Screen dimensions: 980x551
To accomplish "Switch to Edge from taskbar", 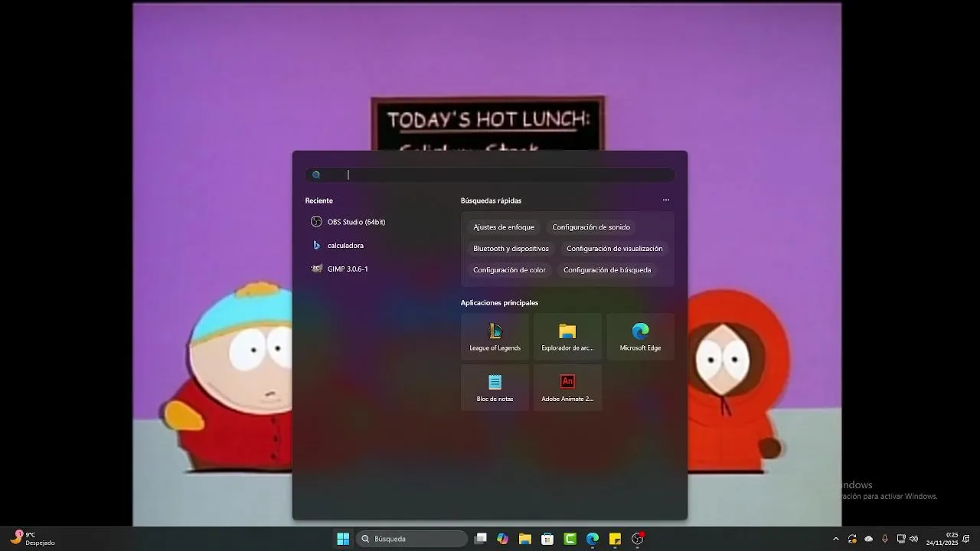I will pyautogui.click(x=593, y=539).
